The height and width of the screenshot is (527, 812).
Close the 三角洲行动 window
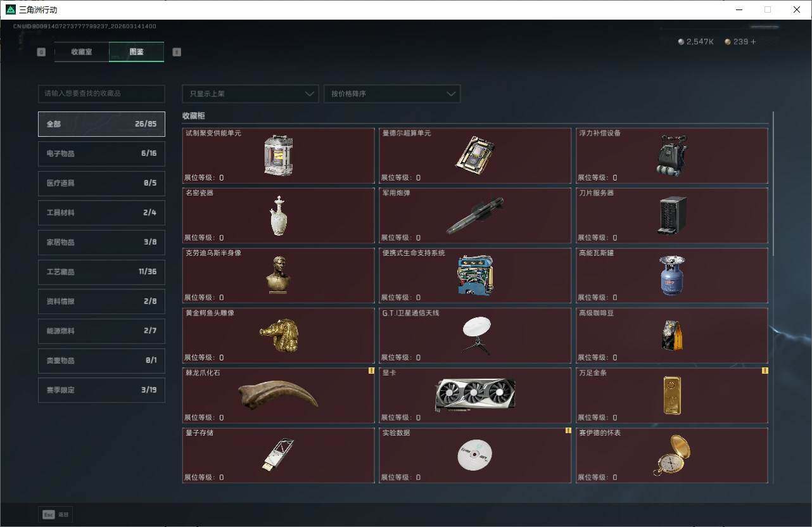click(x=797, y=10)
